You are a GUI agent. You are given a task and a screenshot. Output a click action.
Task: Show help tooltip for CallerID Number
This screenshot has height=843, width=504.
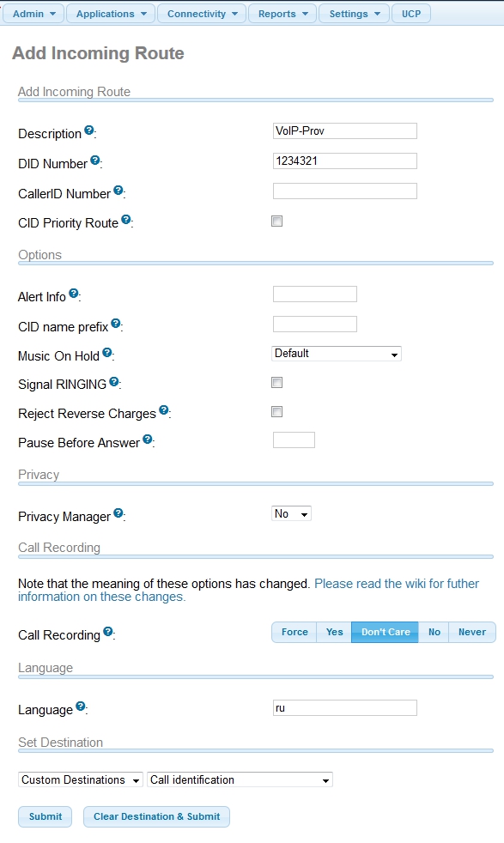pyautogui.click(x=118, y=191)
